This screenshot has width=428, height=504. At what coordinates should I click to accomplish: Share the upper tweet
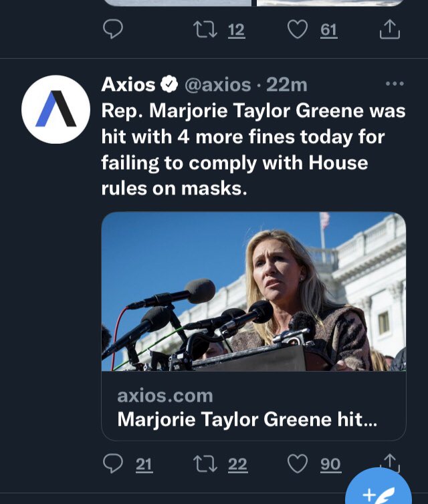click(x=390, y=29)
